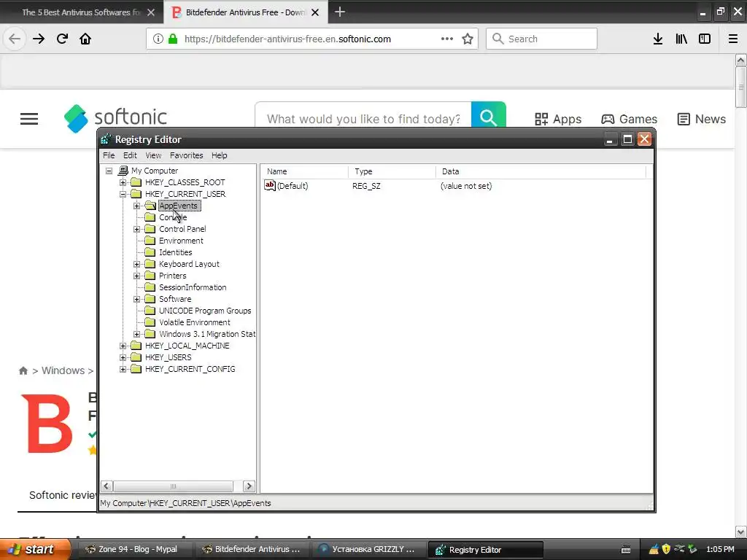
Task: Select the Identities registry key
Action: (176, 252)
